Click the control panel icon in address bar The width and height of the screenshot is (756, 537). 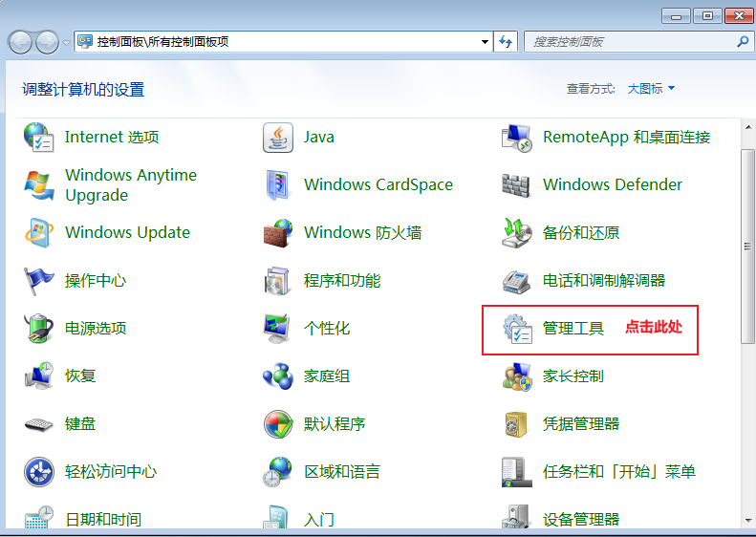pos(85,41)
